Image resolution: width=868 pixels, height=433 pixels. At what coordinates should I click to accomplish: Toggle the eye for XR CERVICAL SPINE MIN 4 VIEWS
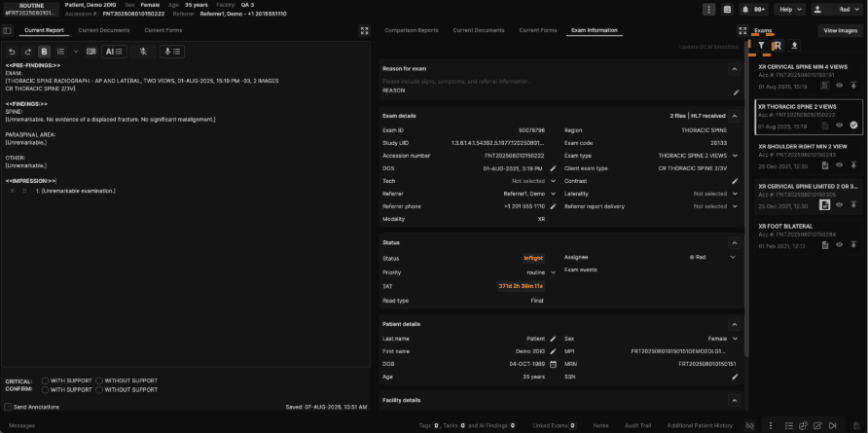[840, 86]
